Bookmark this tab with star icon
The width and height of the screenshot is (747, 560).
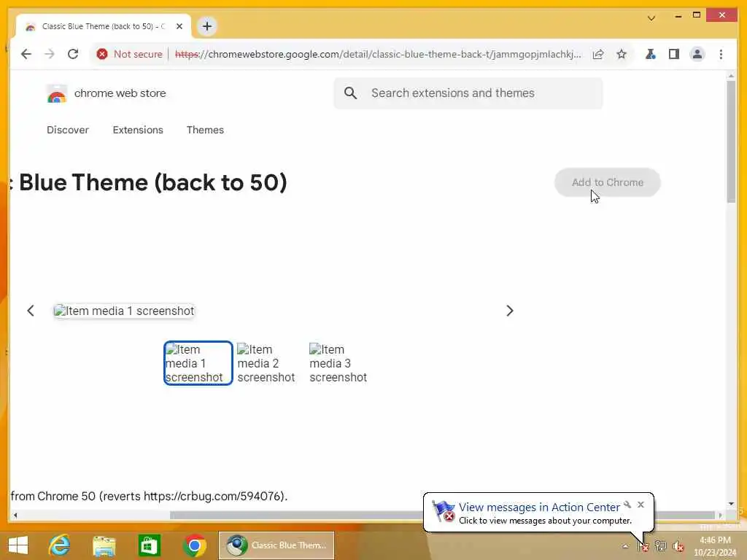[622, 54]
